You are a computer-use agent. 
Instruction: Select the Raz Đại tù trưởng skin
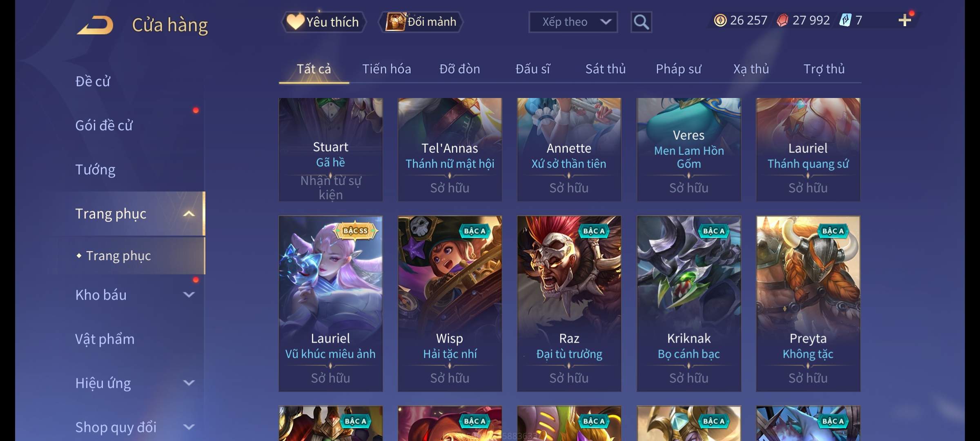569,304
